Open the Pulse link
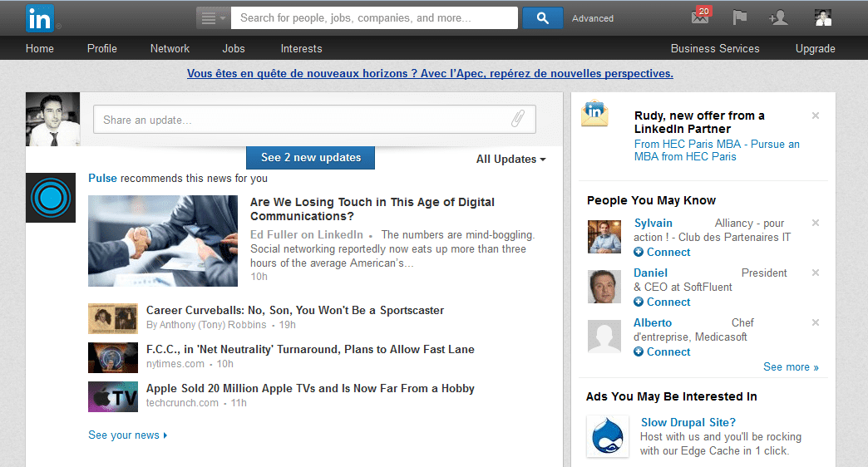 [x=102, y=178]
